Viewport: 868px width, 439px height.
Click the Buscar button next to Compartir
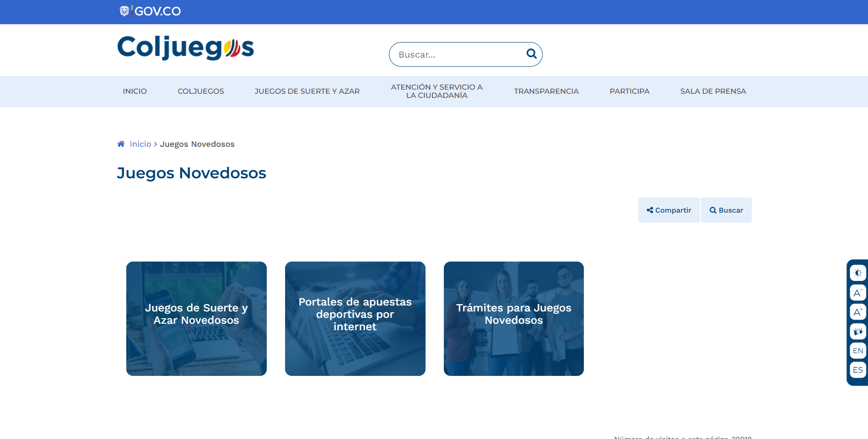727,210
